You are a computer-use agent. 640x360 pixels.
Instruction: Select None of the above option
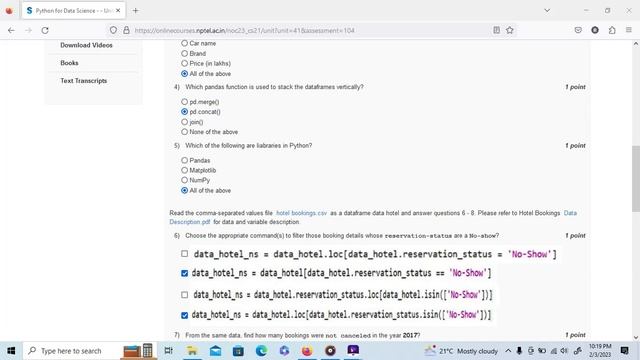point(184,132)
